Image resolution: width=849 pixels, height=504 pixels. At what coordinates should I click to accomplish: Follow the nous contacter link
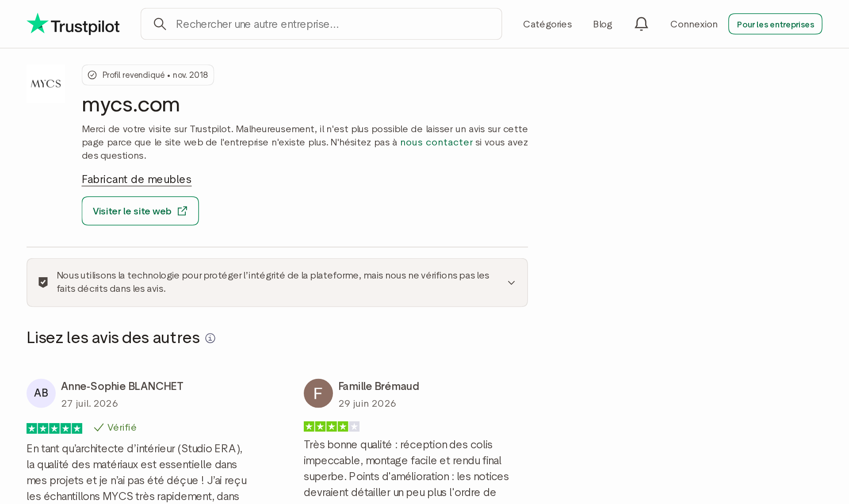pyautogui.click(x=436, y=142)
